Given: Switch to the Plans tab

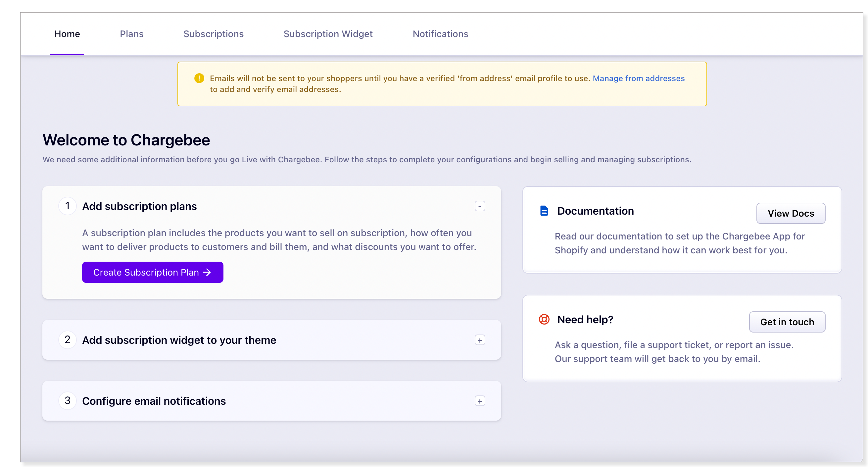Looking at the screenshot, I should pos(131,34).
